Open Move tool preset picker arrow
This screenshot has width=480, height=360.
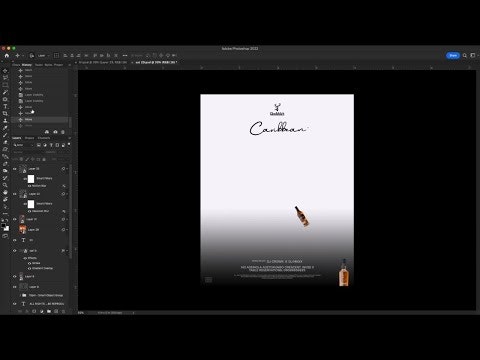(x=23, y=55)
